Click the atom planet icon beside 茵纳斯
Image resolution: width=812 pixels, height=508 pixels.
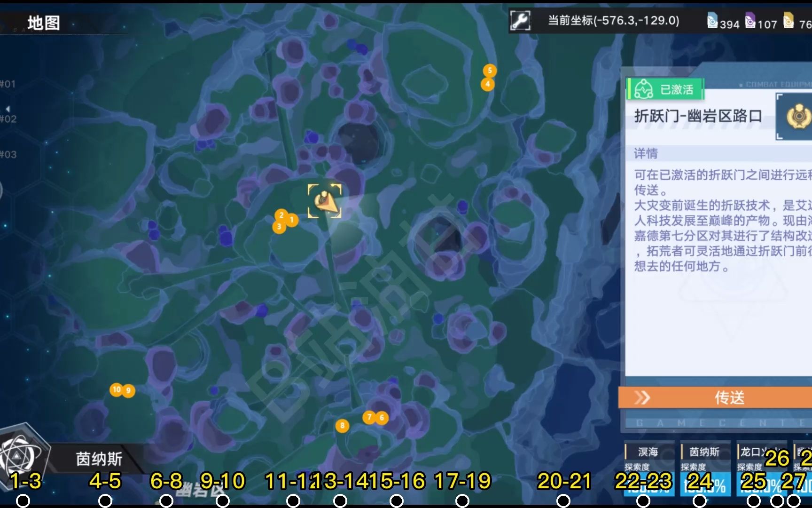pyautogui.click(x=19, y=454)
